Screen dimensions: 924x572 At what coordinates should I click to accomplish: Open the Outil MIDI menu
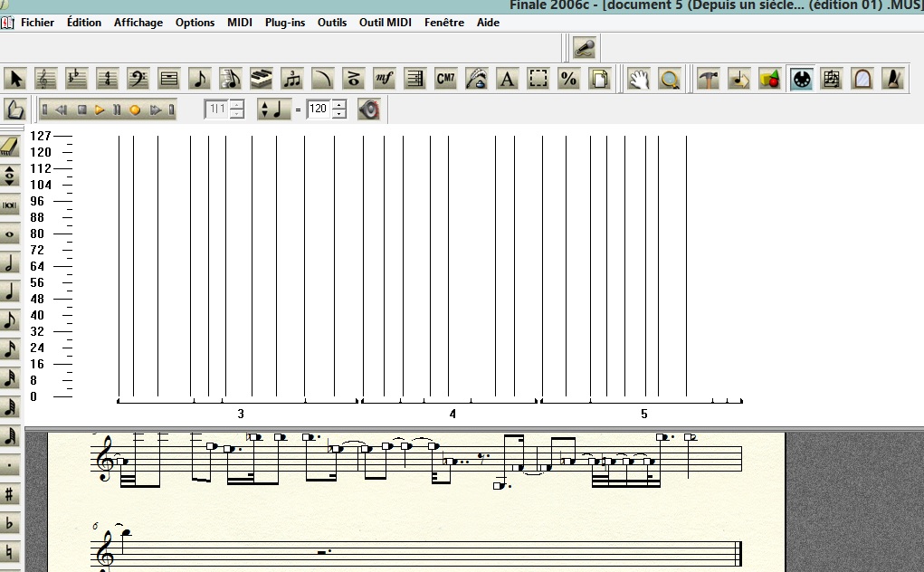coord(386,23)
